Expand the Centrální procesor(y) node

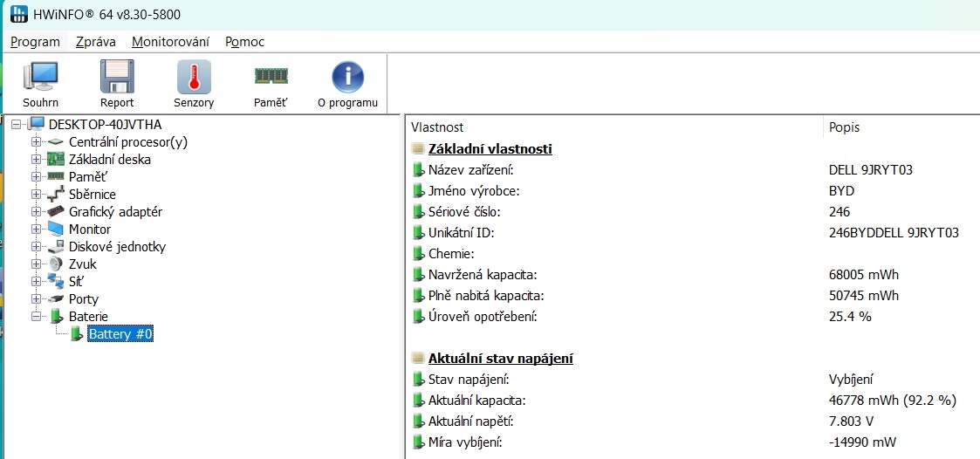click(36, 142)
